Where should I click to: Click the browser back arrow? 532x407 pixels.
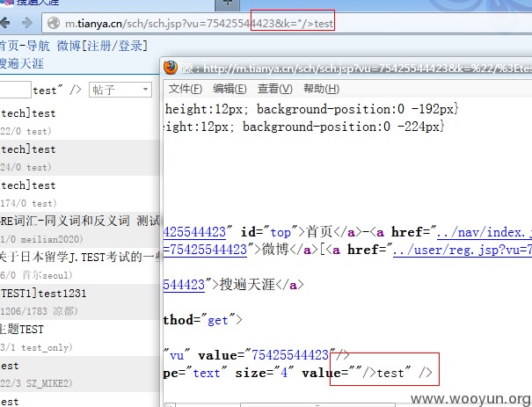[4, 23]
